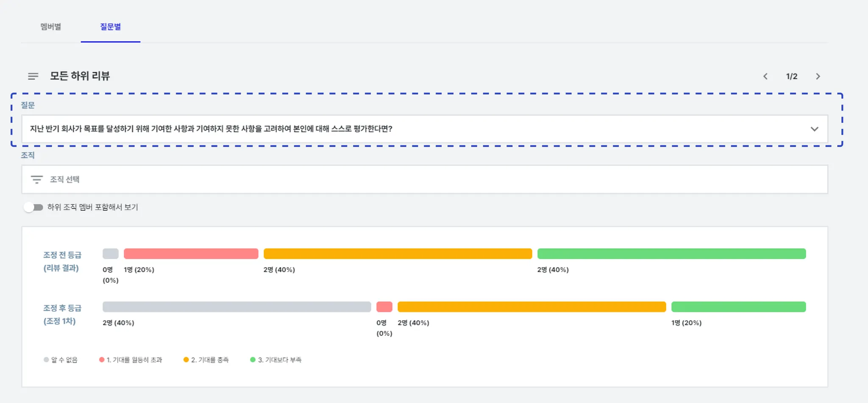Click the green 기대보다 부족 legend dot

click(253, 360)
